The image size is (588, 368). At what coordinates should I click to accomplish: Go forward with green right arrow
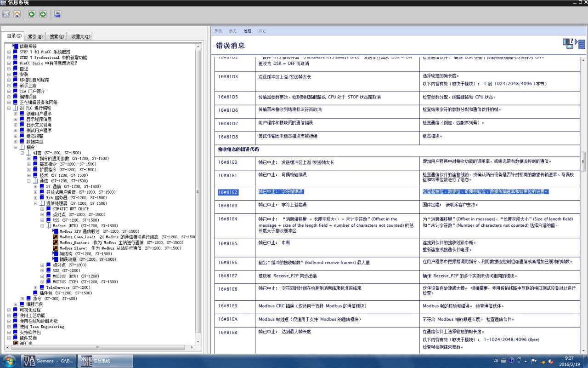tap(43, 14)
